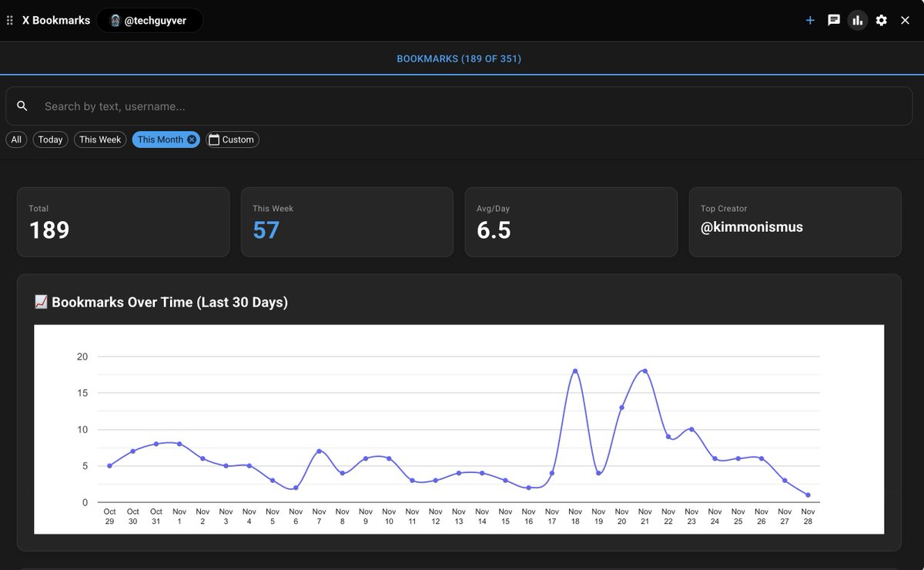This screenshot has width=924, height=570.
Task: Click the Nov 18 peak data point
Action: (575, 371)
